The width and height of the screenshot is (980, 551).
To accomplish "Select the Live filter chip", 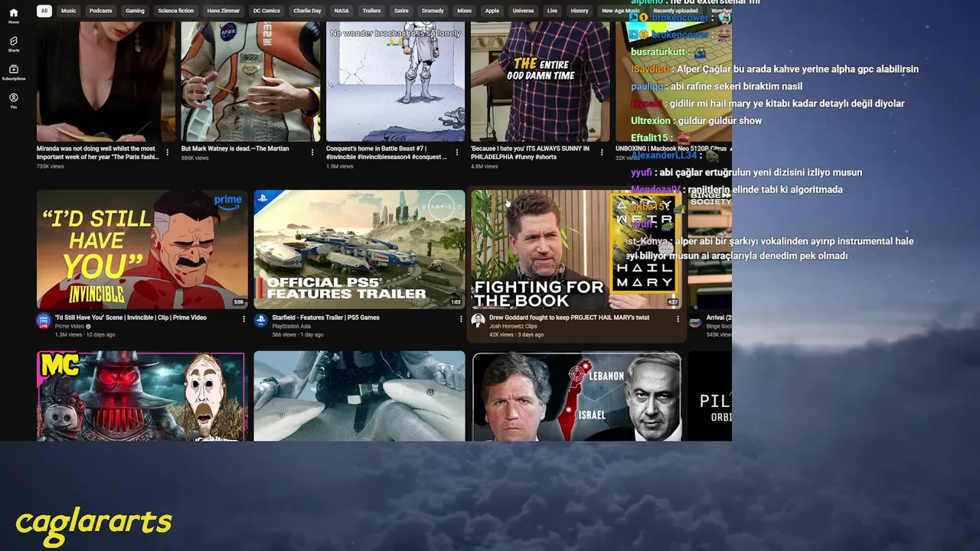I will pos(552,11).
